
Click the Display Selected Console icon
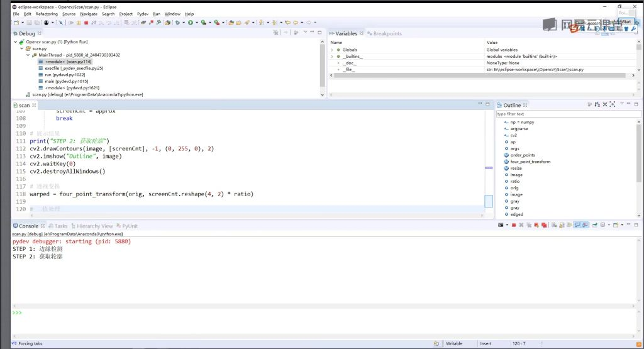[602, 225]
